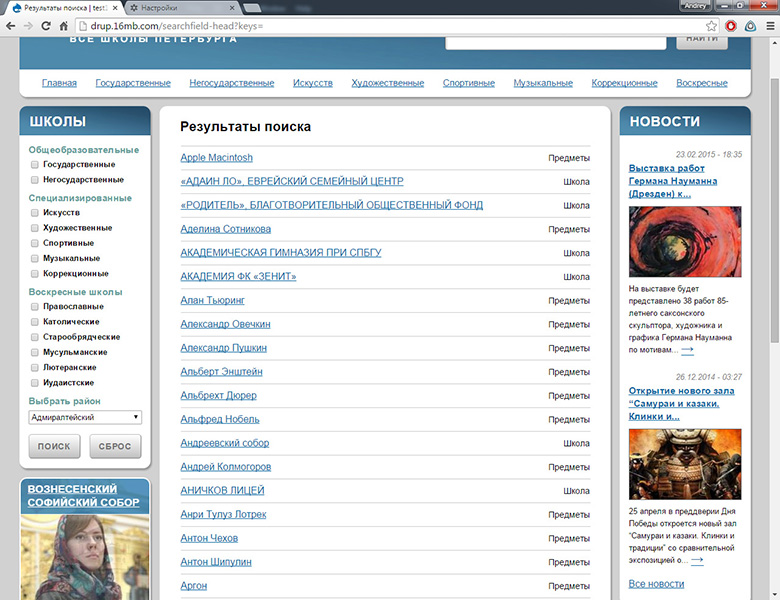Click the ПОИСК button

click(54, 446)
